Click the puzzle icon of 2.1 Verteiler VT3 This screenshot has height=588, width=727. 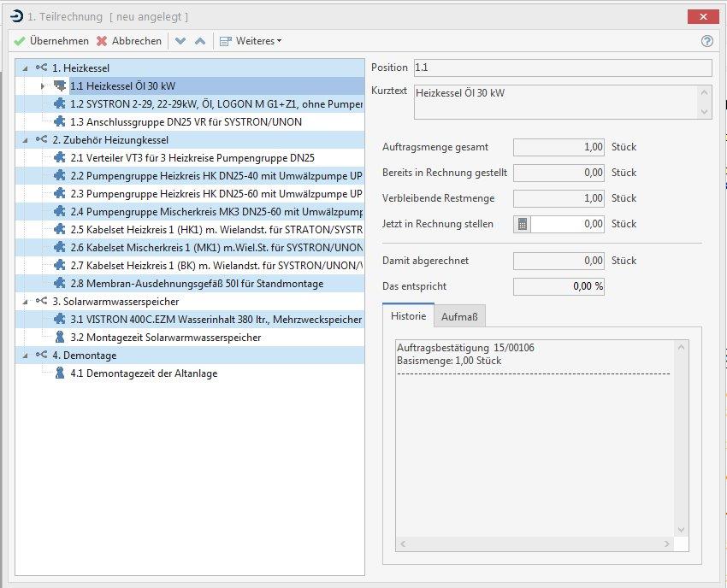[x=59, y=157]
